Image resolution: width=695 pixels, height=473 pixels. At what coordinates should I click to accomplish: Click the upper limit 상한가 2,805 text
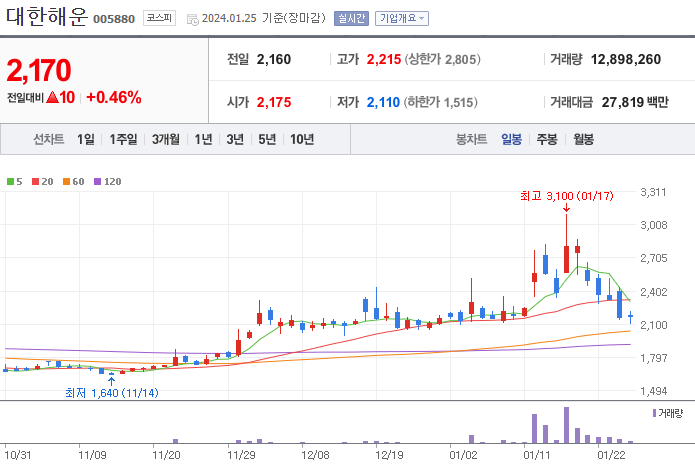pos(442,59)
